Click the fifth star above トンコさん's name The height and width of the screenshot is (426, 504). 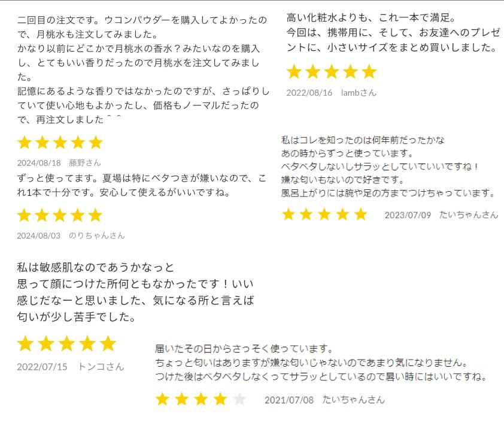[x=108, y=343]
